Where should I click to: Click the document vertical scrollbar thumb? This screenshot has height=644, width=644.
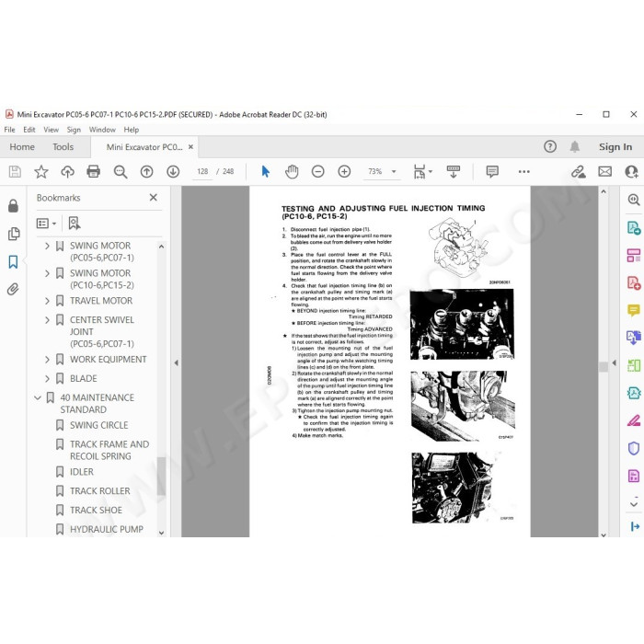coord(604,367)
